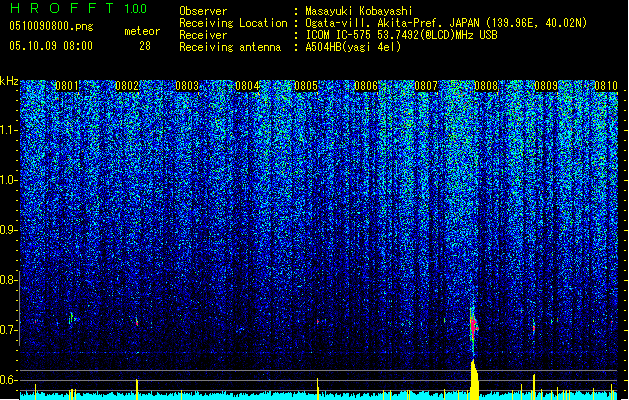
Task: Click the 0809 time marker
Action: coord(546,85)
